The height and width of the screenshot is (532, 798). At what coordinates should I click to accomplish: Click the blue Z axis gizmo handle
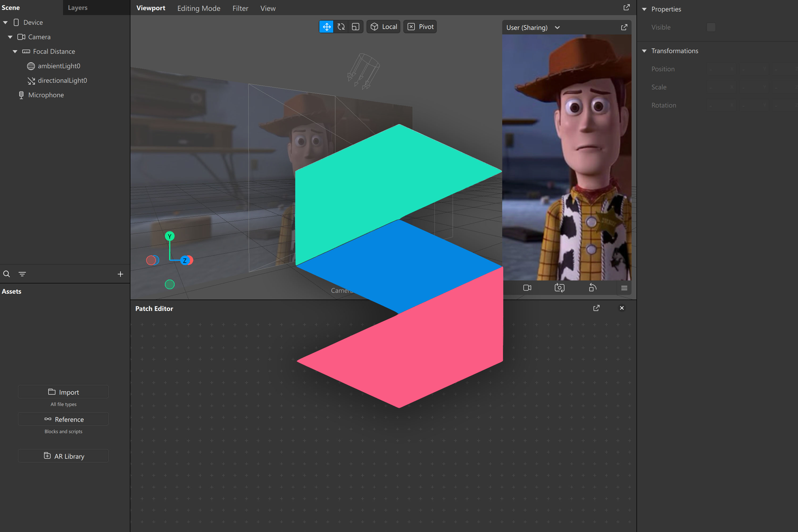pos(185,261)
